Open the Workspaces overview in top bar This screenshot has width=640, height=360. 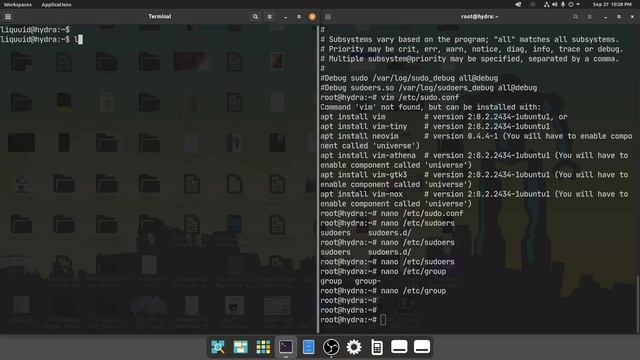click(x=18, y=4)
